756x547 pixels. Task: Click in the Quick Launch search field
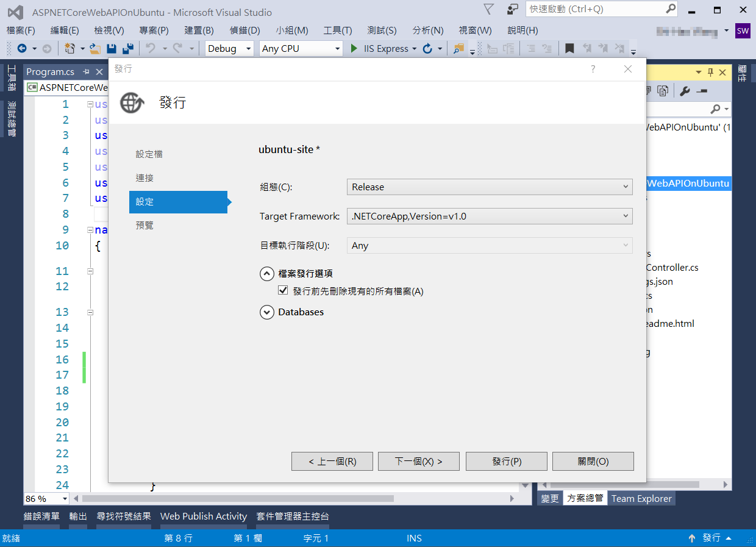pyautogui.click(x=595, y=9)
